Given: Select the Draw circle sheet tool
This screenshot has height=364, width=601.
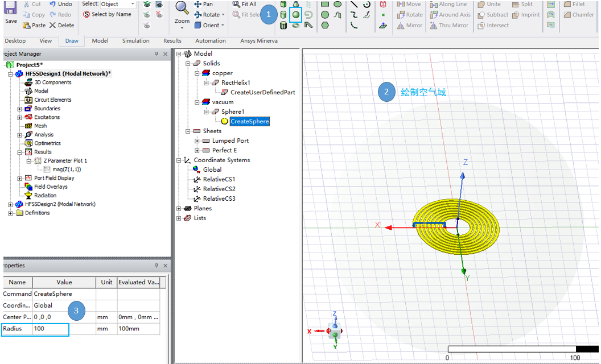Looking at the screenshot, I should (324, 15).
